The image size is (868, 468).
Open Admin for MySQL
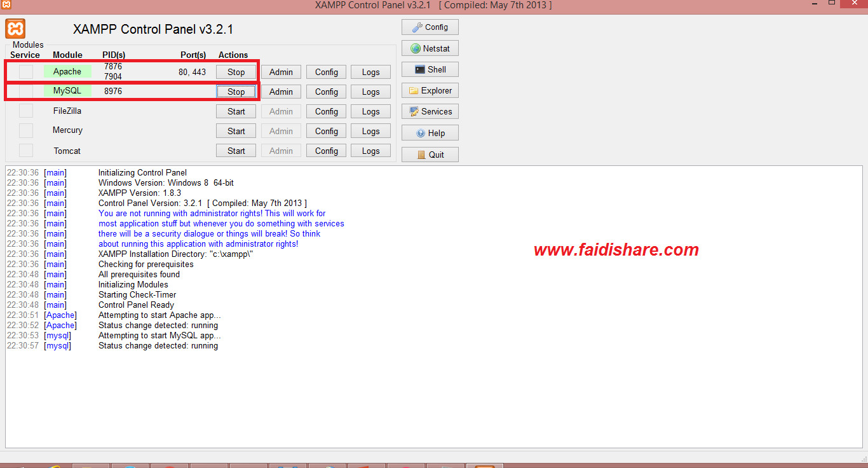281,92
